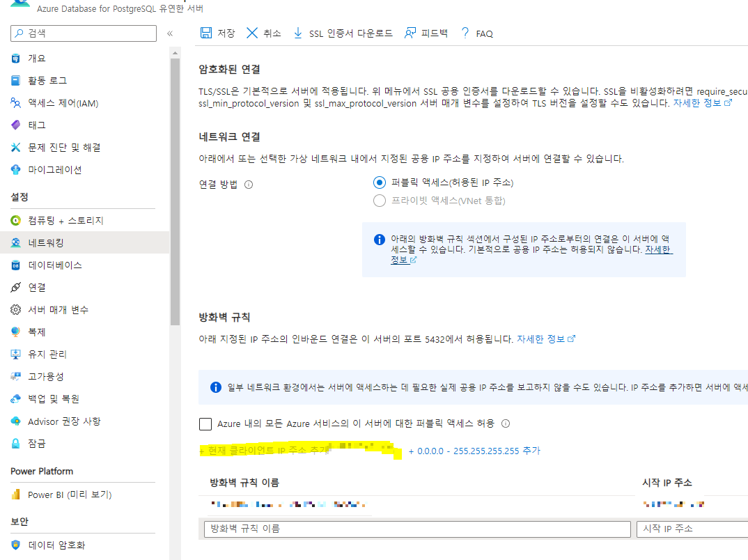Click the 문제 진단 및 해결 wrench icon
Viewport: 748px width, 560px height.
pyautogui.click(x=16, y=148)
